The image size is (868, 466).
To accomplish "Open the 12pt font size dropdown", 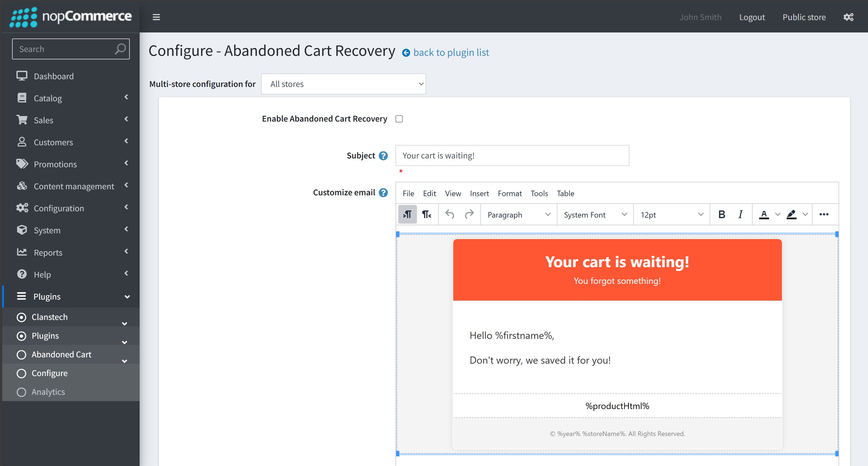I will 672,215.
